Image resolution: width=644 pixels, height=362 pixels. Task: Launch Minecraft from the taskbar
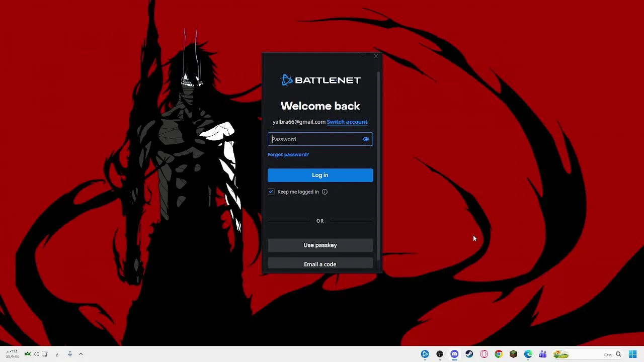513,354
